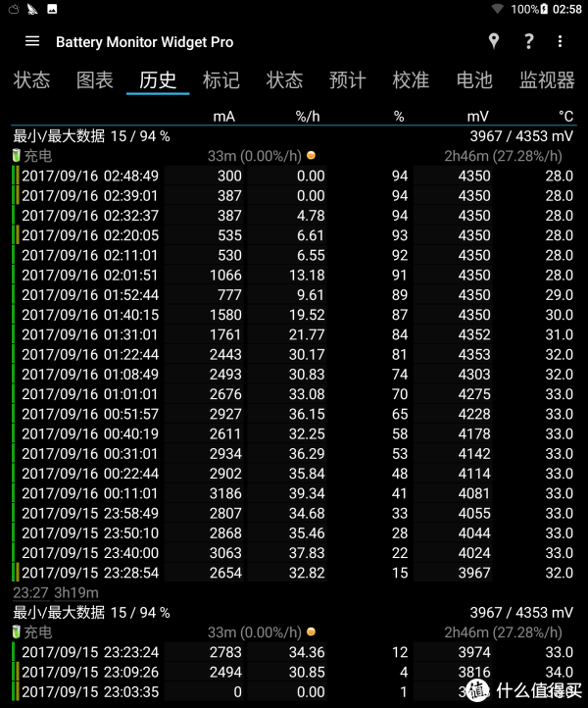The image size is (588, 708).
Task: Tap the orange marker dot in the lower charging summary row
Action: pyautogui.click(x=311, y=632)
